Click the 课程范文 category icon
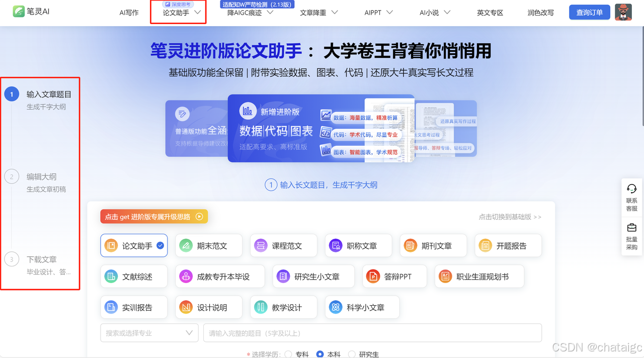The image size is (644, 358). pyautogui.click(x=261, y=246)
